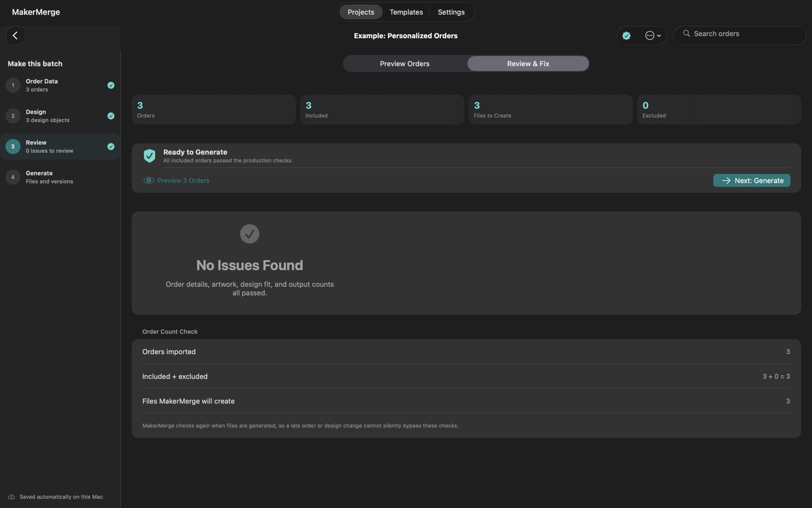This screenshot has height=508, width=812.
Task: Open step 4 Generate
Action: pos(60,177)
